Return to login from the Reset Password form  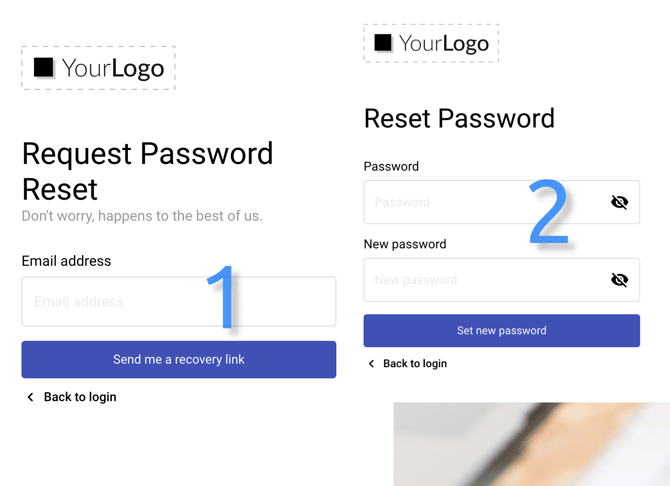414,364
